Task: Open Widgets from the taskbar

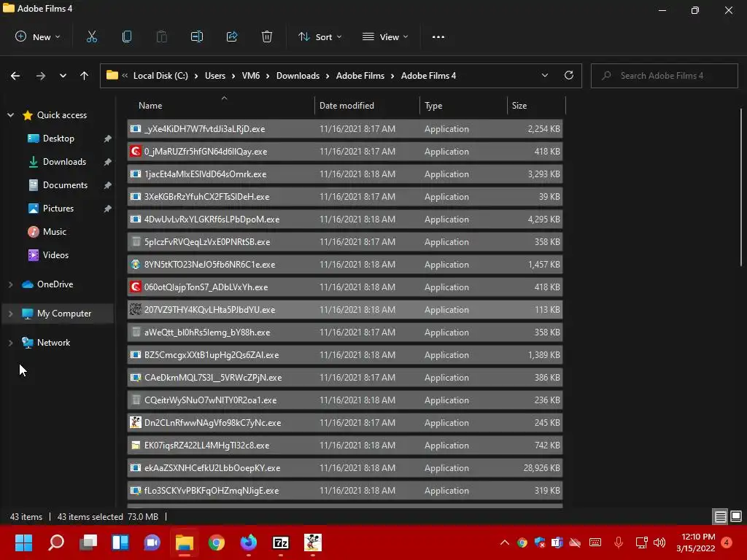Action: [120, 542]
